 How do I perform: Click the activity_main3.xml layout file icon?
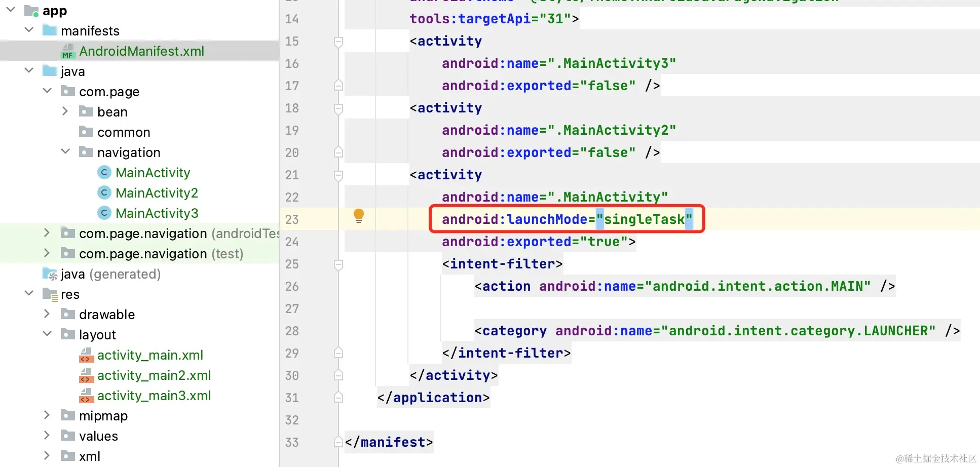[x=86, y=396]
